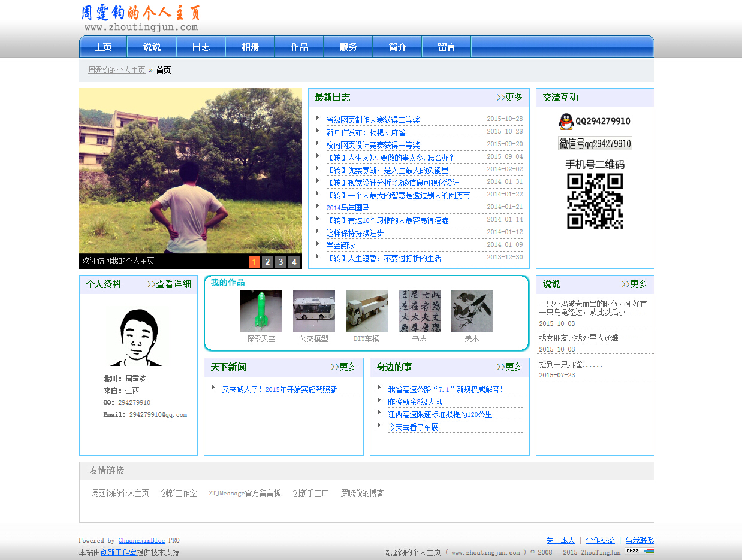Expand more entries in 最新日志
742x560 pixels.
pyautogui.click(x=509, y=98)
